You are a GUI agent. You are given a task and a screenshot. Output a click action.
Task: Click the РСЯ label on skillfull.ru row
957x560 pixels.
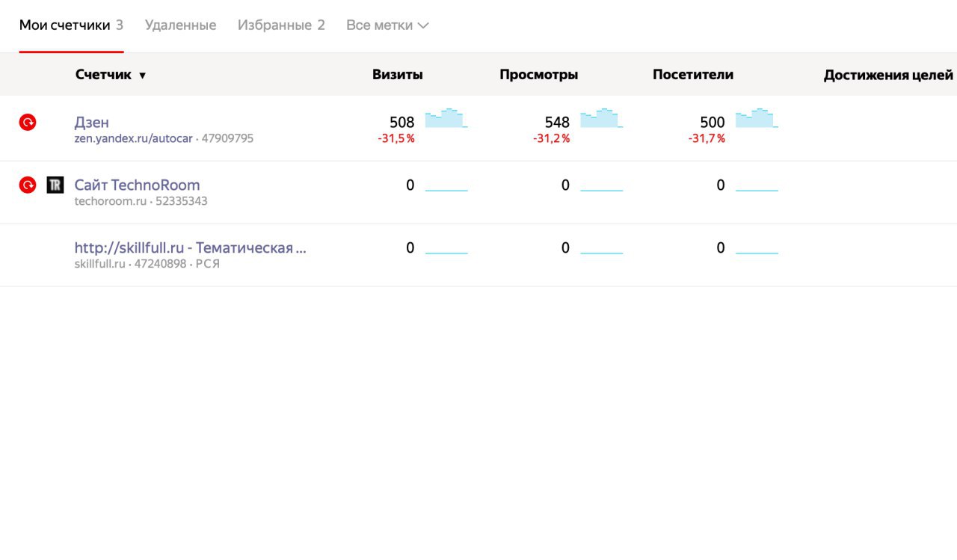[208, 264]
